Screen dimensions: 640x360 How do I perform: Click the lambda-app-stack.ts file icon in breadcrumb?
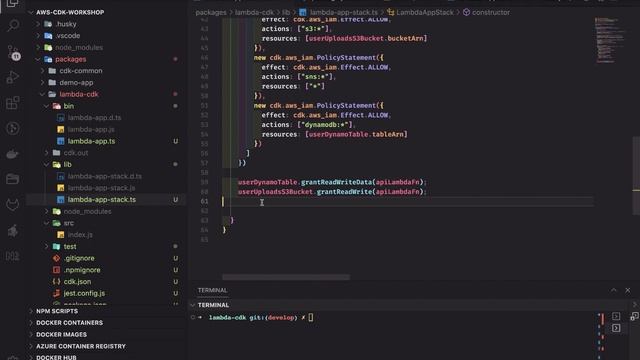tap(303, 12)
